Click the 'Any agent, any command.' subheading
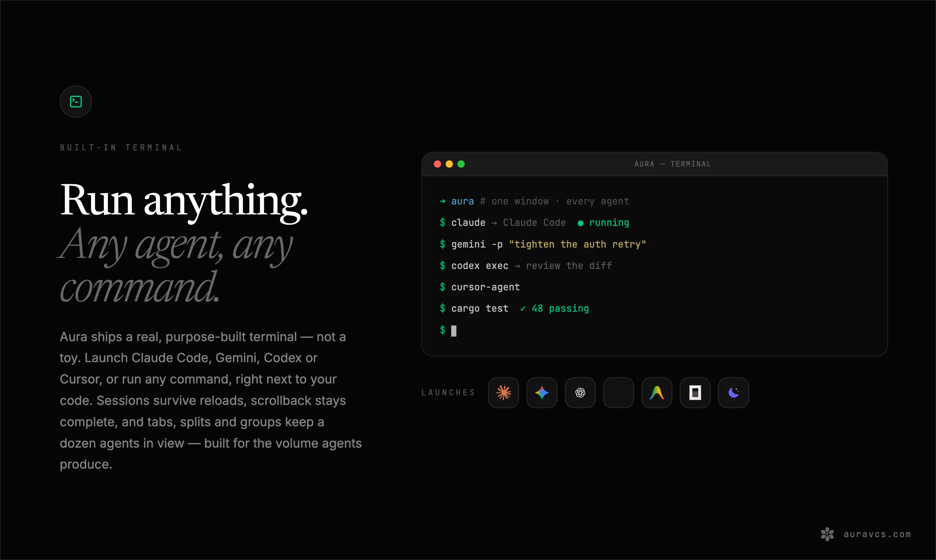This screenshot has height=560, width=936. (176, 265)
